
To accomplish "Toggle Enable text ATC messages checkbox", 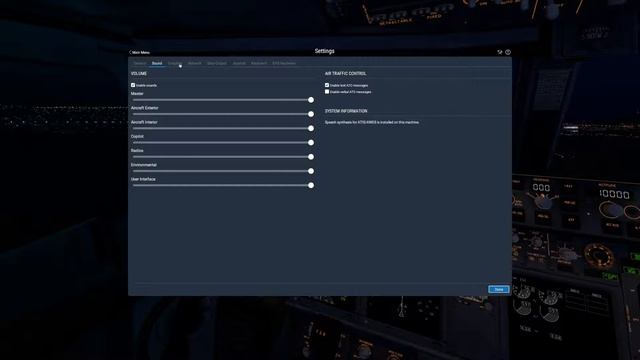I will point(327,85).
